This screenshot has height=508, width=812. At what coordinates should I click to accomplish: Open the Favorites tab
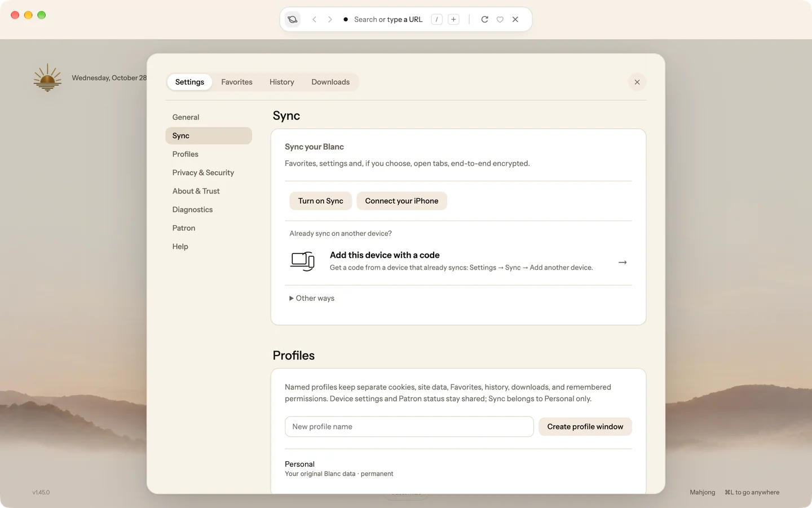pos(237,82)
